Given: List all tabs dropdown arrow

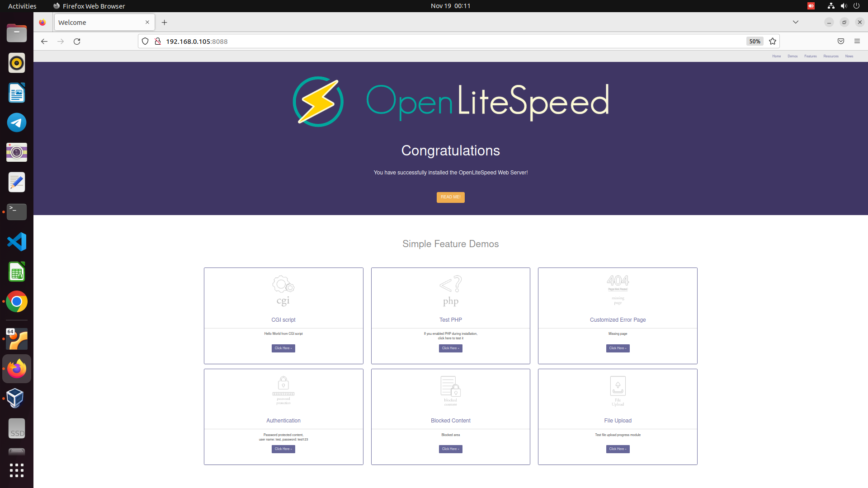Looking at the screenshot, I should click(x=796, y=22).
